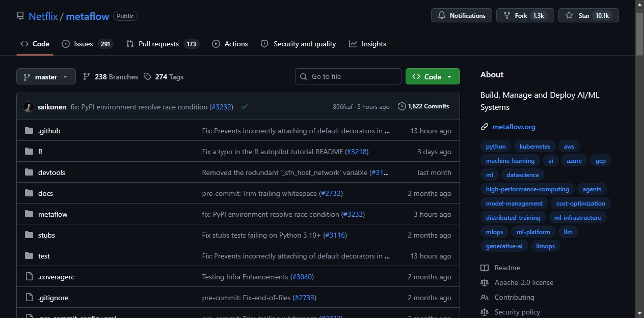Open the Security and quality tab
The width and height of the screenshot is (644, 318).
(x=298, y=44)
